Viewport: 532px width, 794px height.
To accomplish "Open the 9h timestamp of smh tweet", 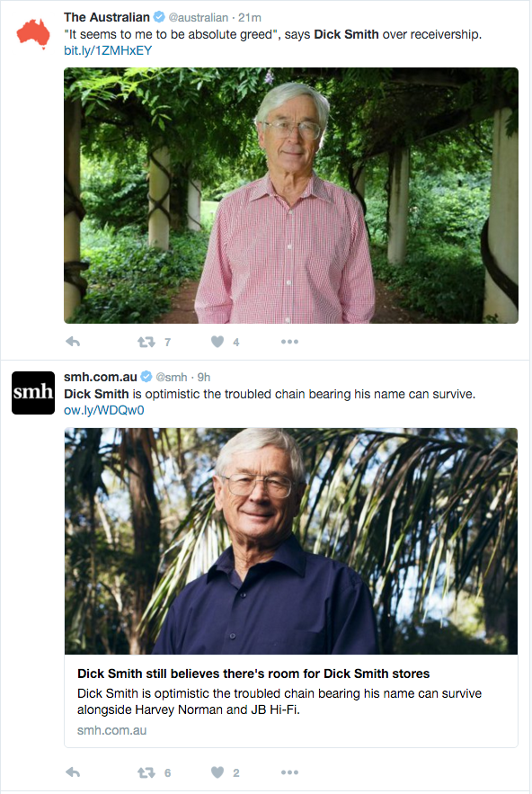I will (203, 378).
